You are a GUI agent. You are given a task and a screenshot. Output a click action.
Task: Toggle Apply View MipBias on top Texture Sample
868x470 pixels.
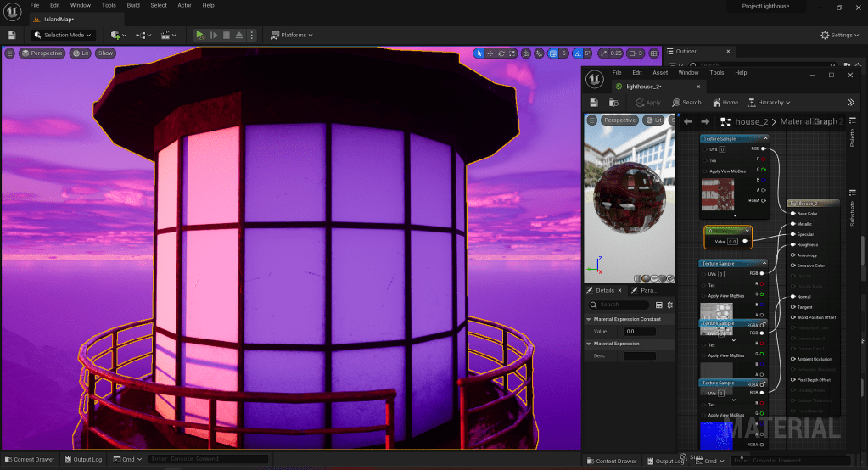click(x=703, y=171)
